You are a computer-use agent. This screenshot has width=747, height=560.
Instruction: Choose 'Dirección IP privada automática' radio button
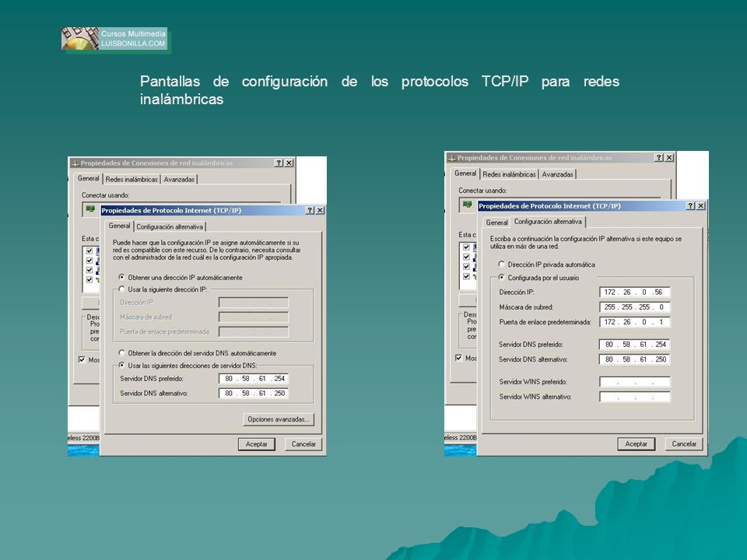(501, 264)
